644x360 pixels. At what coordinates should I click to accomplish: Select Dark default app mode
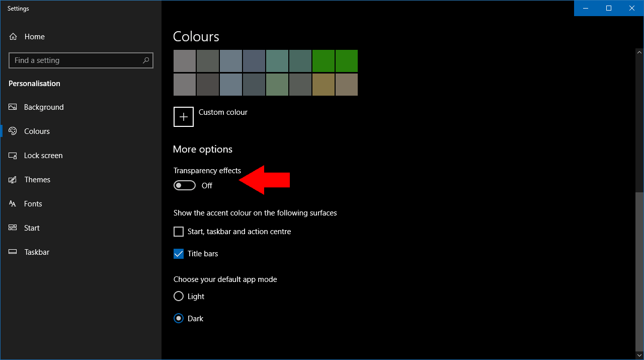(x=179, y=319)
